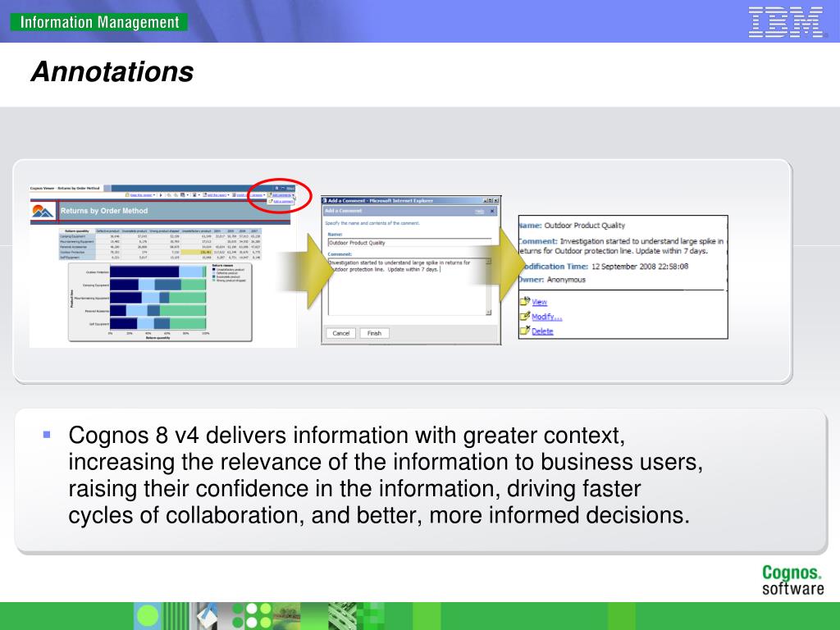Click the Annotations slide title
Image resolution: width=840 pixels, height=630 pixels.
pyautogui.click(x=112, y=72)
